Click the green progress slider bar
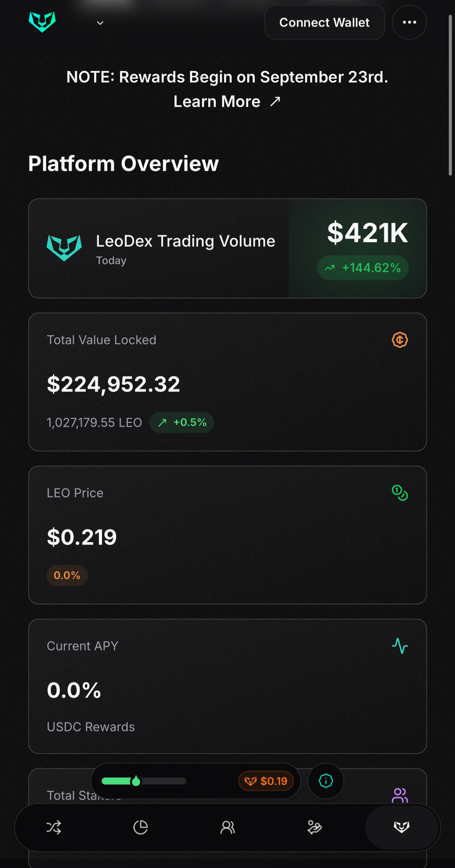Image resolution: width=455 pixels, height=868 pixels. coord(144,781)
